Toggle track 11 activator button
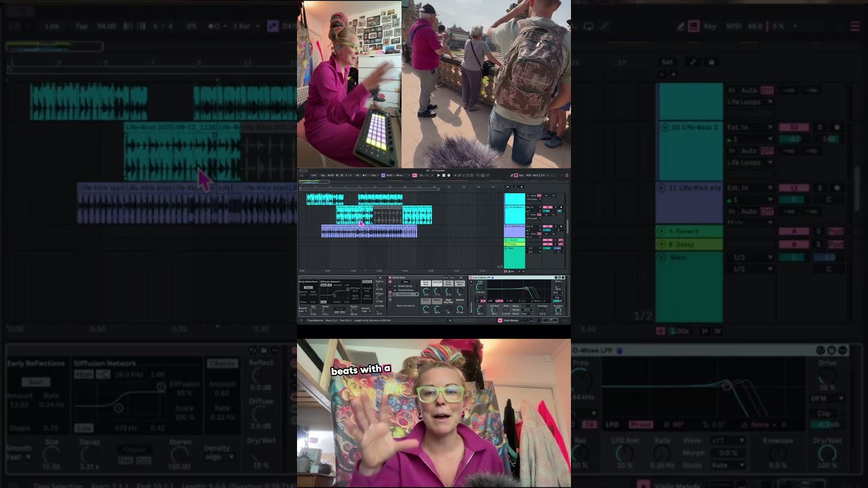Image resolution: width=868 pixels, height=488 pixels. coord(548,226)
